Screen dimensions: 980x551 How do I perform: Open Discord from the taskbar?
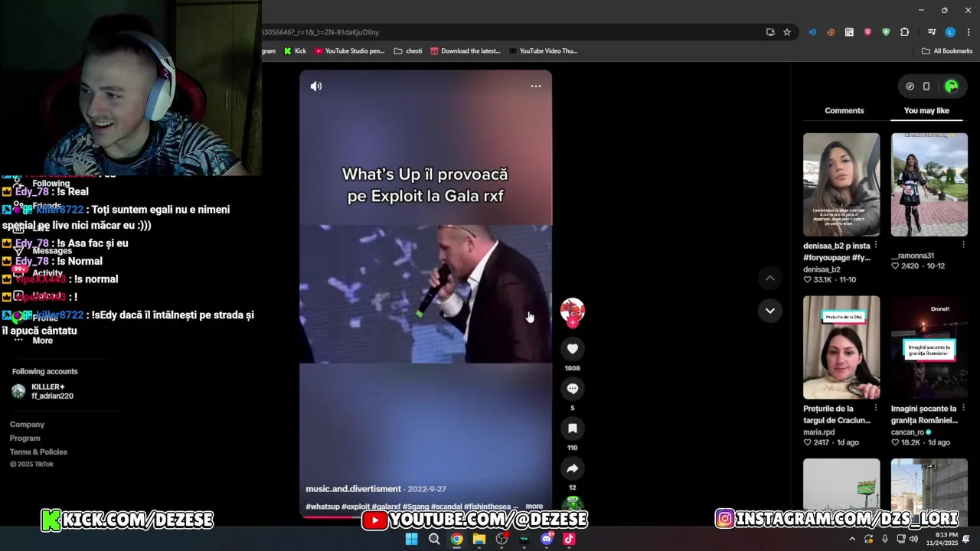tap(547, 539)
